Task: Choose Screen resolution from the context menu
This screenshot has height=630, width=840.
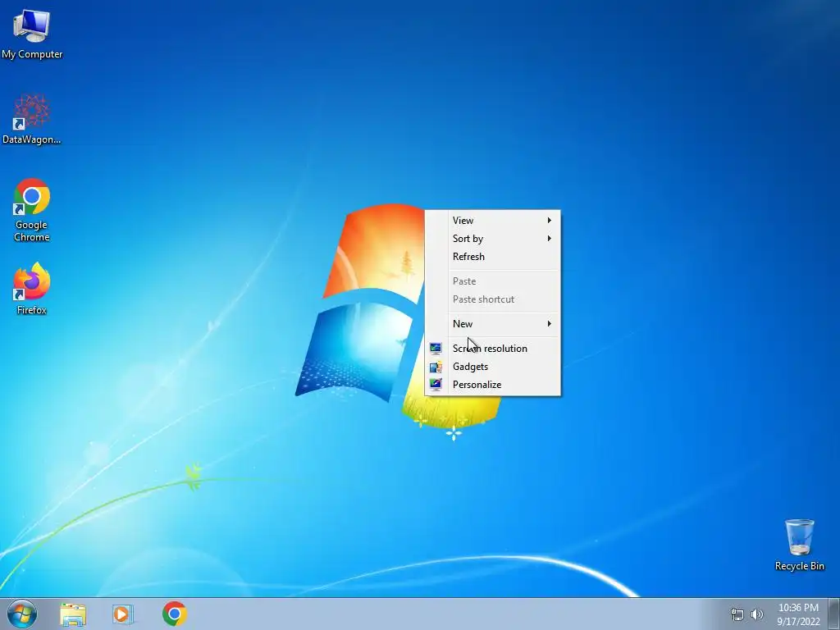Action: pyautogui.click(x=493, y=348)
